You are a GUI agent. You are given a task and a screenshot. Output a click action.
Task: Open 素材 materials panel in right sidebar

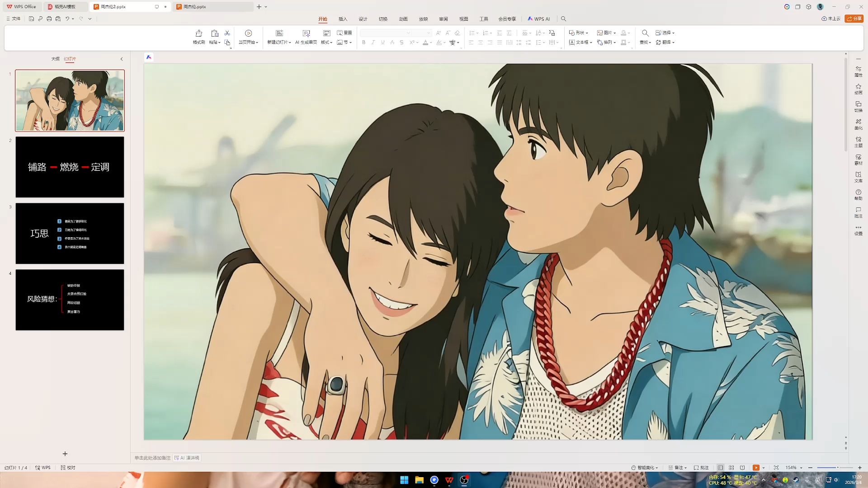(x=858, y=160)
